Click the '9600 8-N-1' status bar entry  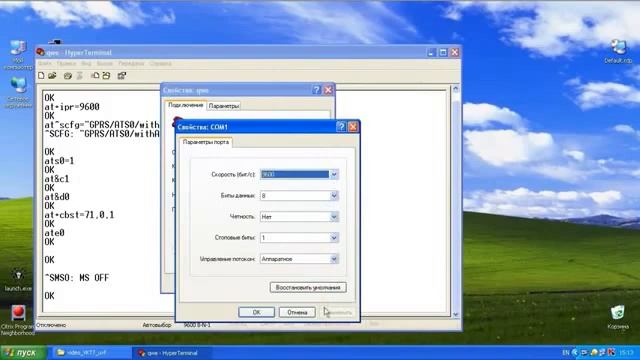(x=197, y=325)
